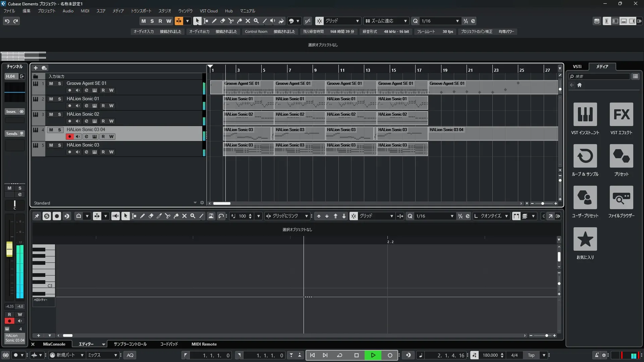644x362 pixels.
Task: Select the Eraser tool in top toolbar
Action: 222,21
